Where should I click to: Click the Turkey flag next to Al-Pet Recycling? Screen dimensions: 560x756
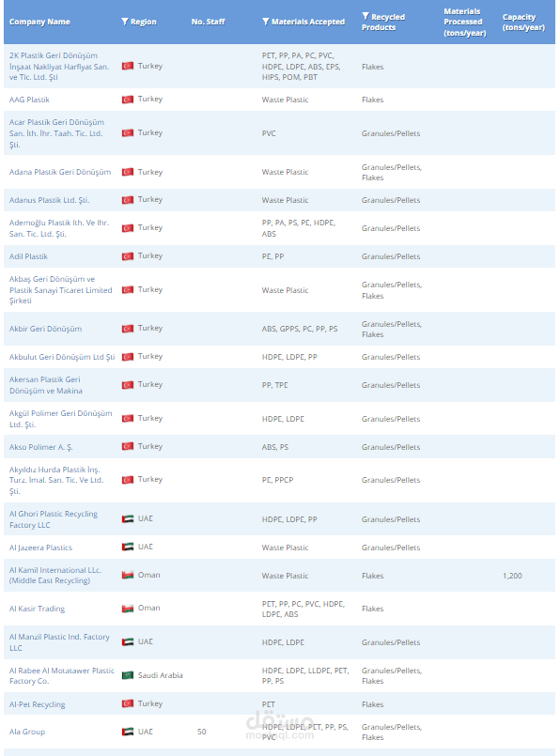pyautogui.click(x=128, y=704)
